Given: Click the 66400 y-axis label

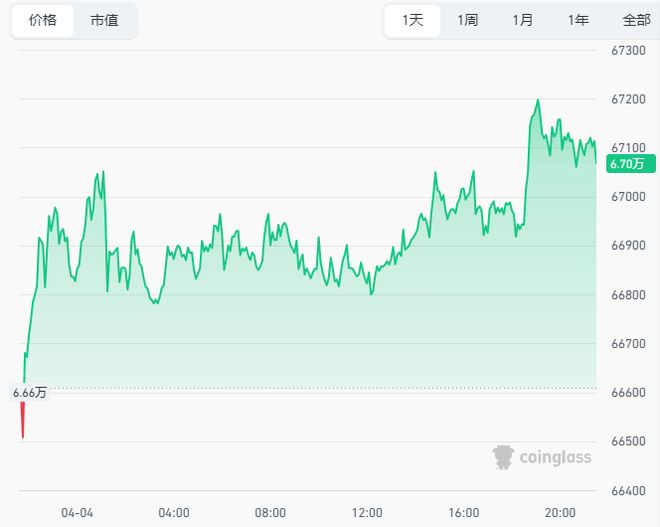Looking at the screenshot, I should coord(627,491).
